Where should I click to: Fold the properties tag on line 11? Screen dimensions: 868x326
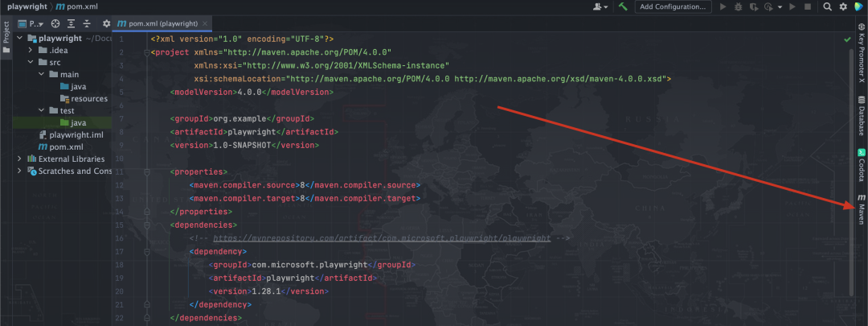[x=147, y=172]
